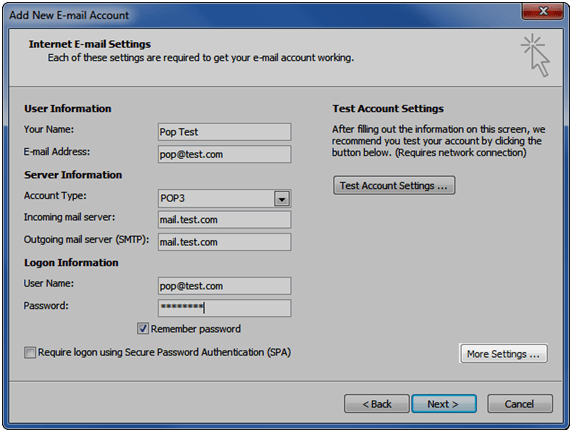572x432 pixels.
Task: Focus the Your Name field
Action: [x=224, y=132]
